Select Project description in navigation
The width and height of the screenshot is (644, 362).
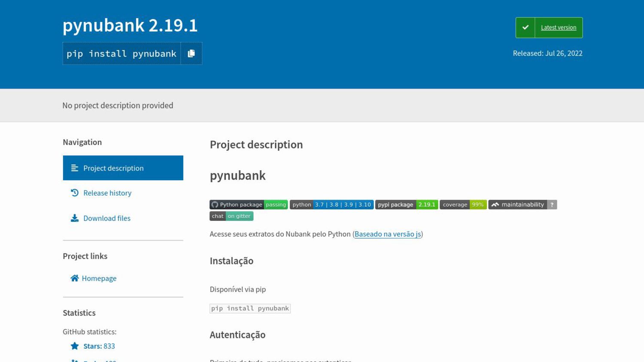pos(123,168)
